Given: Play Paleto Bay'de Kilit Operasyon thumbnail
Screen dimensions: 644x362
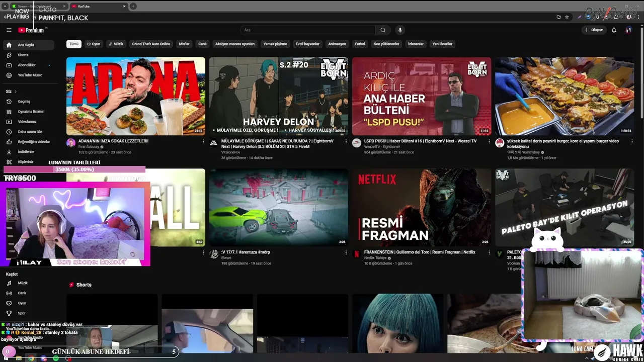Looking at the screenshot, I should point(565,207).
